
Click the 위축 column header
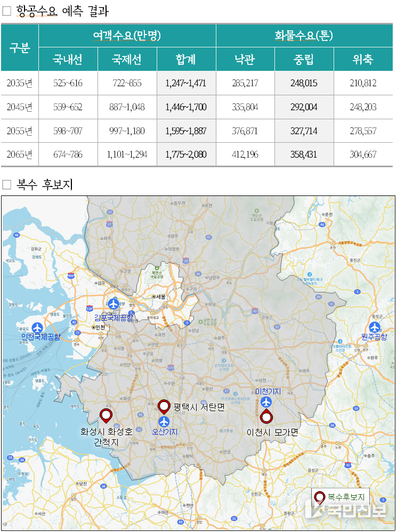(363, 59)
